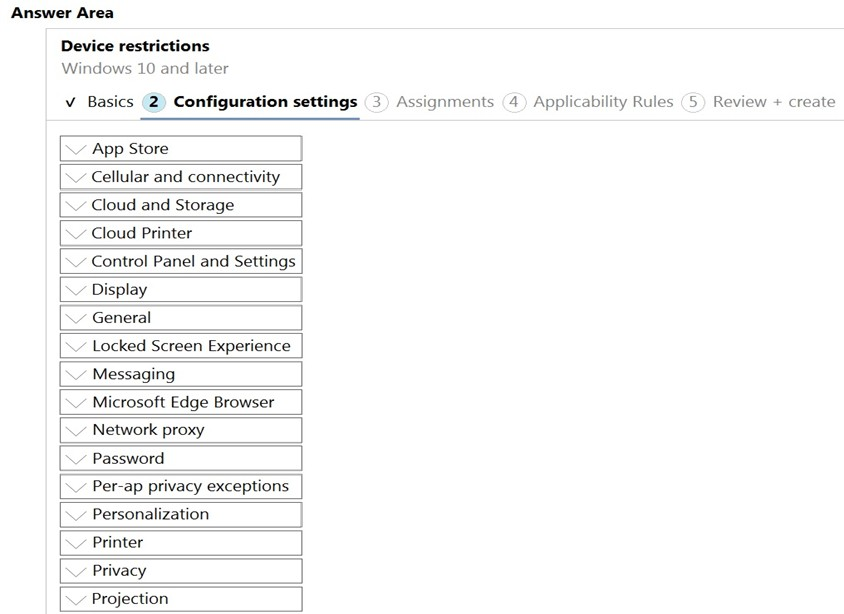Open the Password settings category

pos(181,458)
